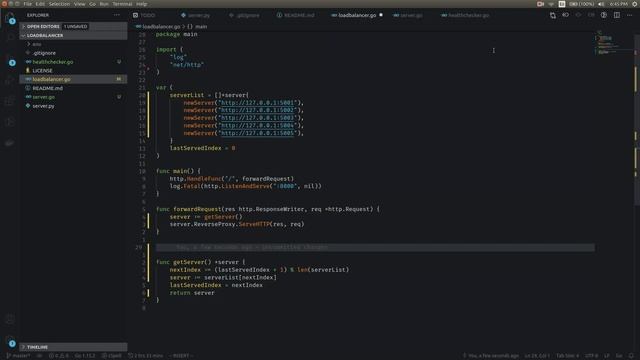Open editor more actions ellipsis

(629, 16)
